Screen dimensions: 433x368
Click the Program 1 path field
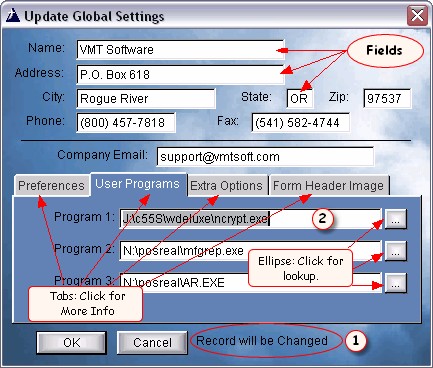tap(250, 219)
